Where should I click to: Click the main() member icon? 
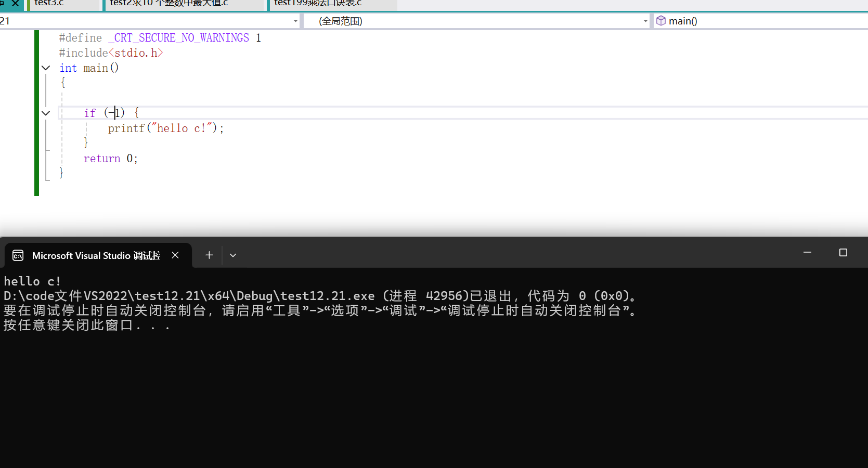pyautogui.click(x=661, y=21)
